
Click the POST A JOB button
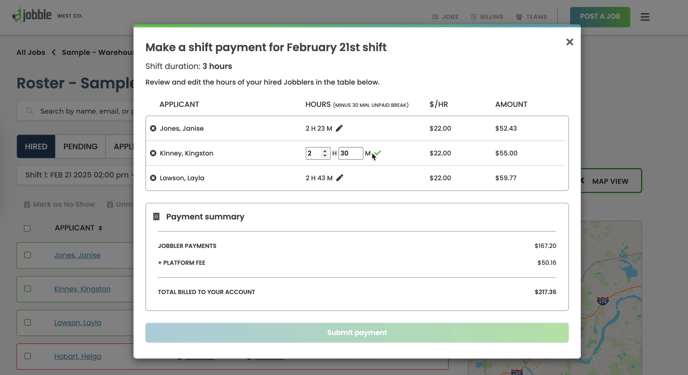(x=600, y=17)
